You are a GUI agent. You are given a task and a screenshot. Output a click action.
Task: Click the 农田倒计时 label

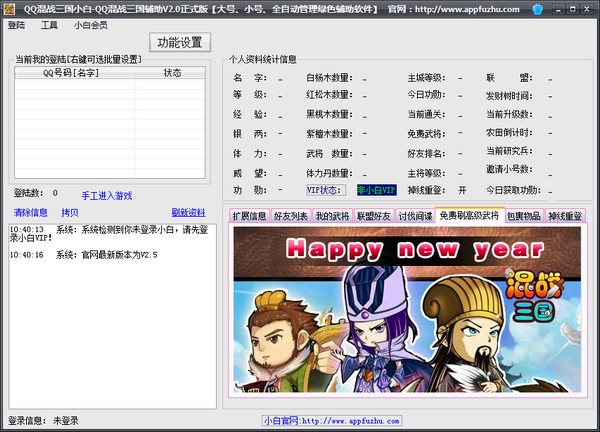(x=509, y=133)
